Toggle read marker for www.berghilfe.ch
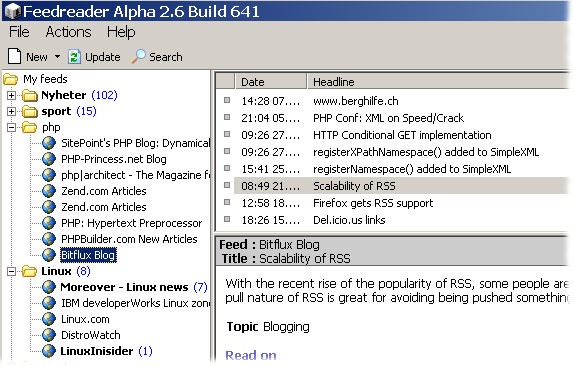574x366 pixels. [x=227, y=100]
